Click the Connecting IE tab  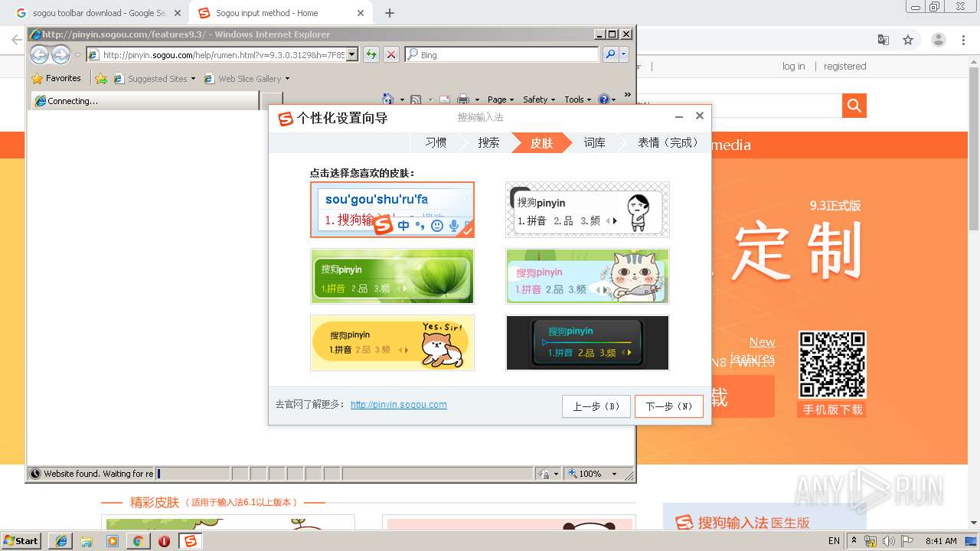tap(145, 101)
